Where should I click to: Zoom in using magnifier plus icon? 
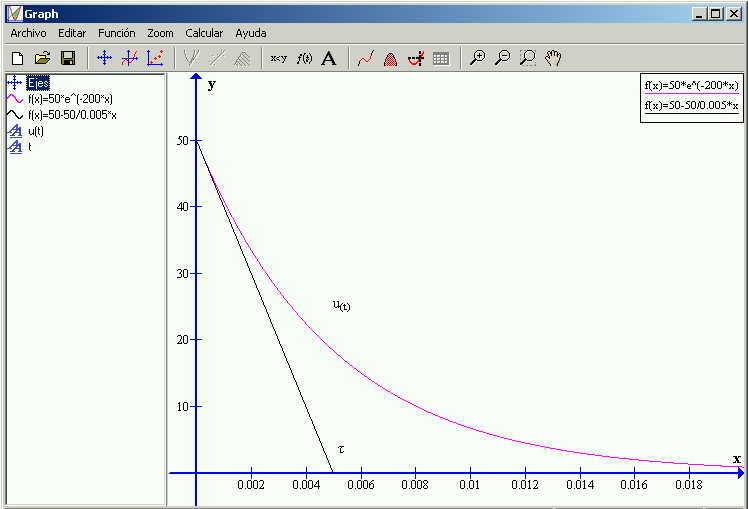tap(478, 58)
